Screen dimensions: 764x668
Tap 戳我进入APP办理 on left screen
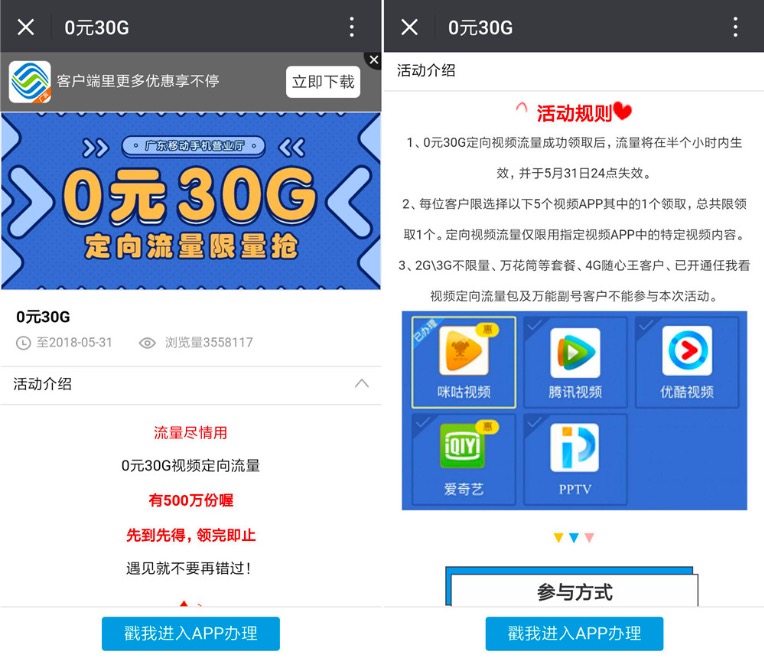click(x=191, y=633)
